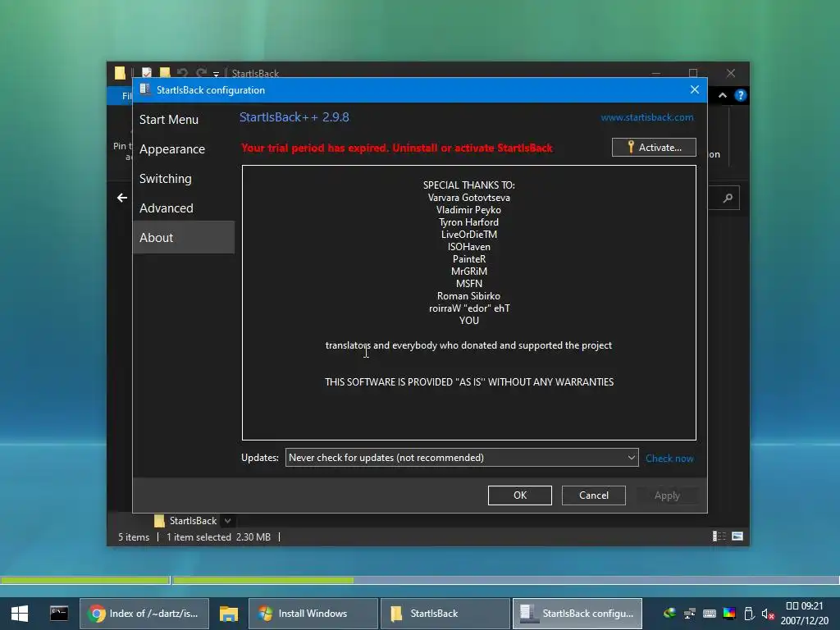Click the Explorer Properties quick access icon

147,73
